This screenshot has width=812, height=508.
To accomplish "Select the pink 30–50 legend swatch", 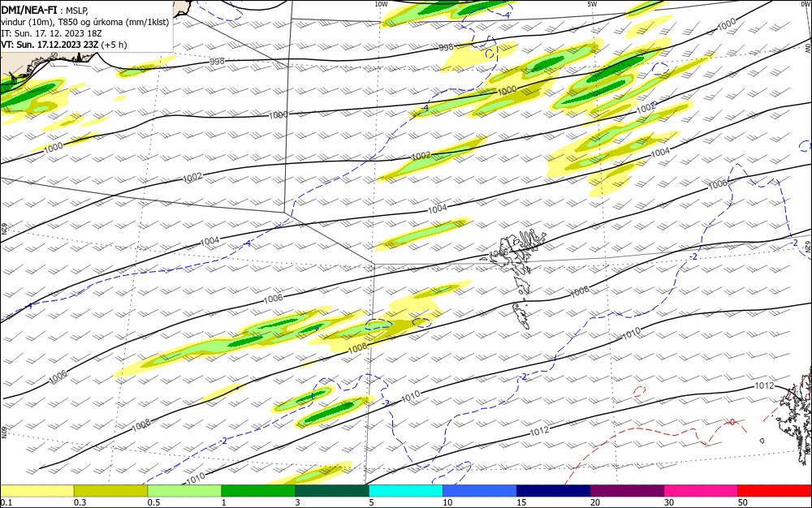I will [x=701, y=491].
